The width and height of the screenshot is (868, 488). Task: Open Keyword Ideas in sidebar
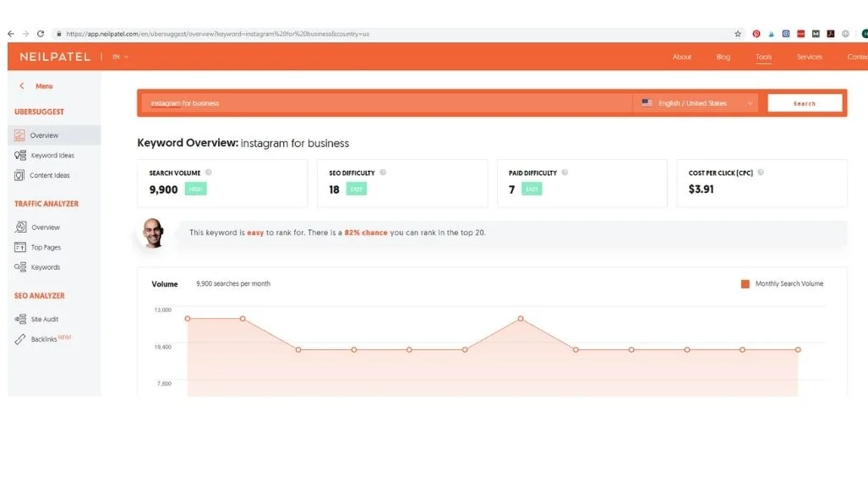pyautogui.click(x=52, y=155)
